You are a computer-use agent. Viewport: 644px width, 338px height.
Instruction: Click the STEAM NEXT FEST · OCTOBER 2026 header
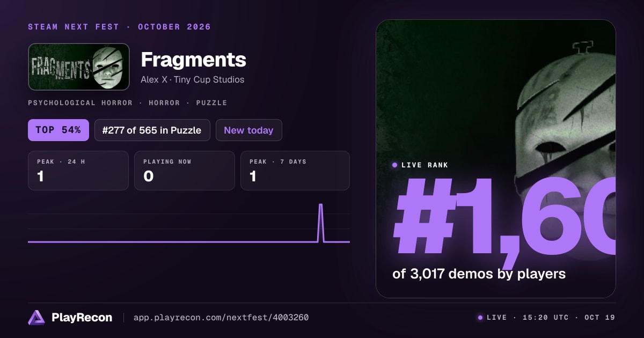(119, 27)
